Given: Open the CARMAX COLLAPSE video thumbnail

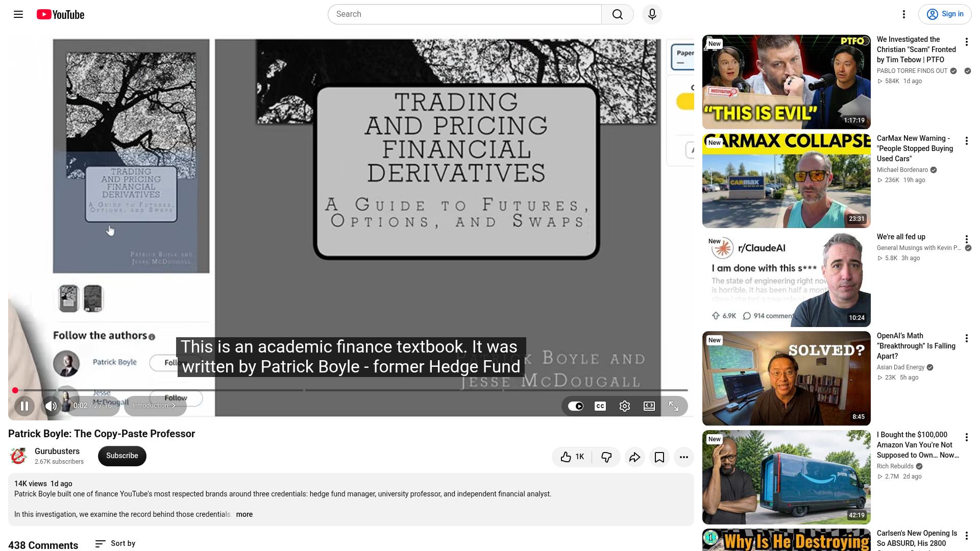Looking at the screenshot, I should (786, 181).
